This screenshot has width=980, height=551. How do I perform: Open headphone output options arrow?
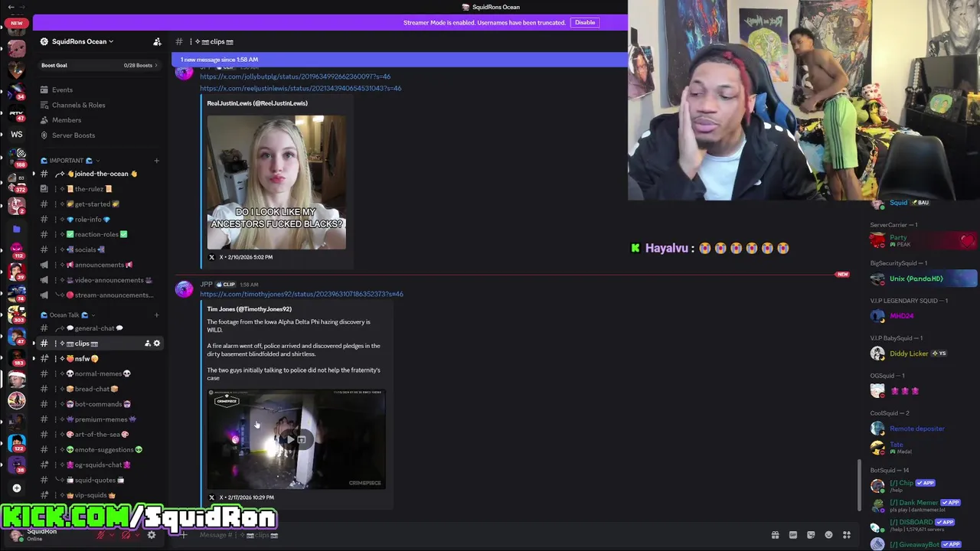[136, 535]
